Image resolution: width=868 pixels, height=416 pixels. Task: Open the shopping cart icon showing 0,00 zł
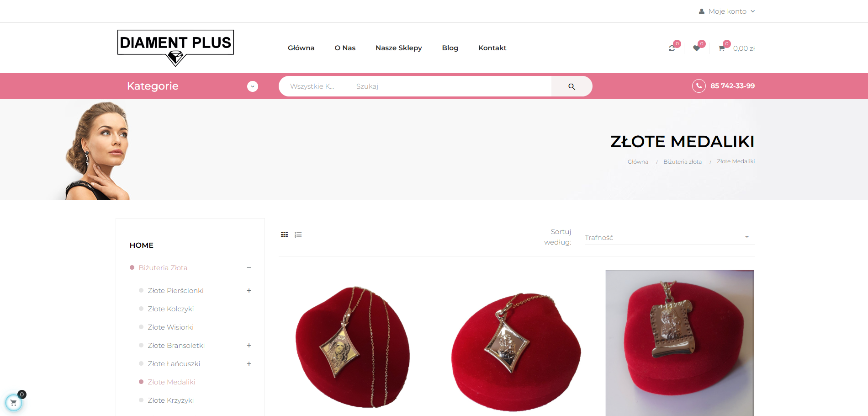[x=722, y=48]
